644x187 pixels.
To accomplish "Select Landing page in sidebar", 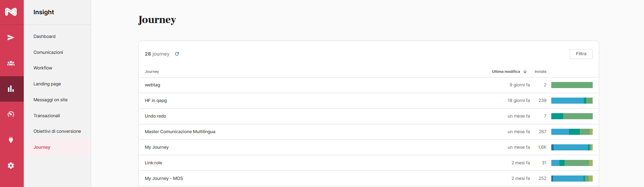I will 47,84.
